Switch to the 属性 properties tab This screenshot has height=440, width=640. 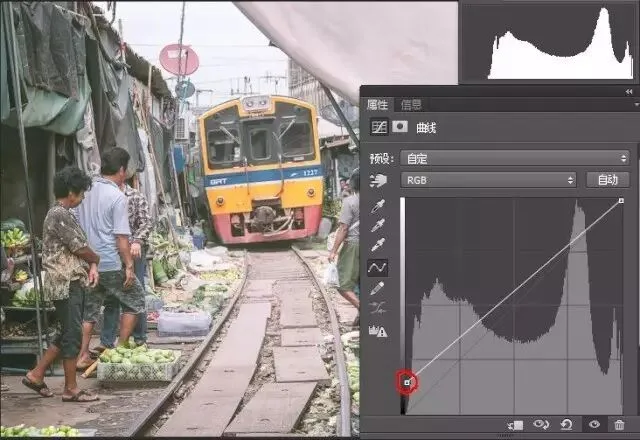click(377, 105)
